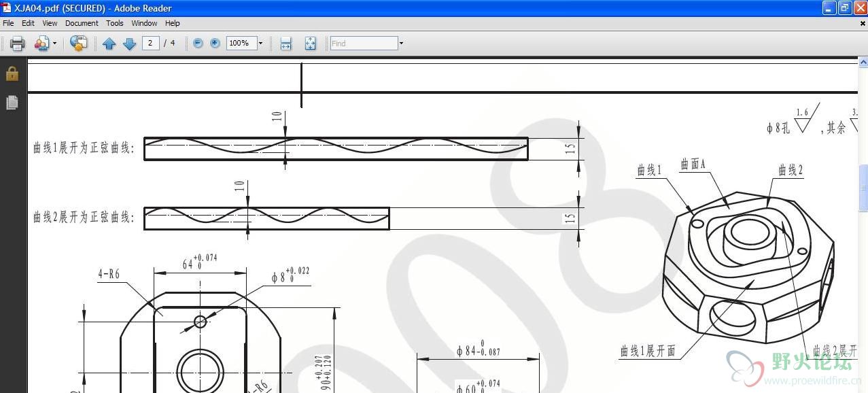Go to next page with down arrow
Screen dimensions: 868x393
(x=129, y=44)
